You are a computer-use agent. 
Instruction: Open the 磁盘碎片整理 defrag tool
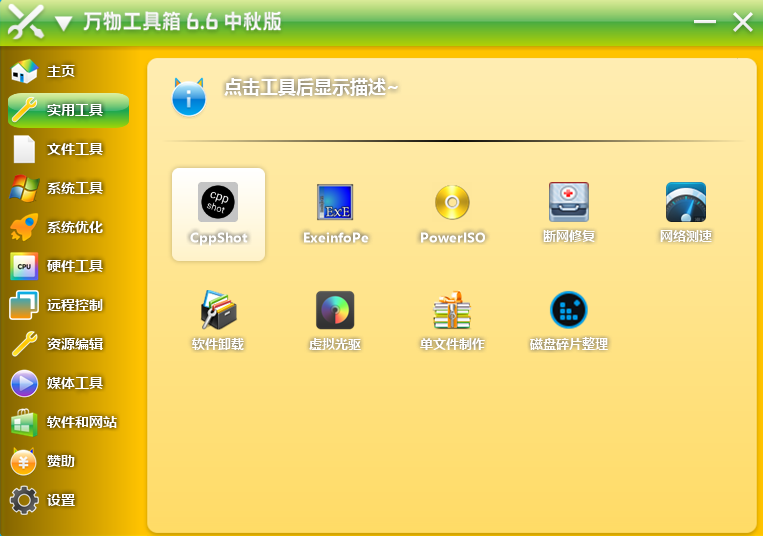pyautogui.click(x=569, y=322)
